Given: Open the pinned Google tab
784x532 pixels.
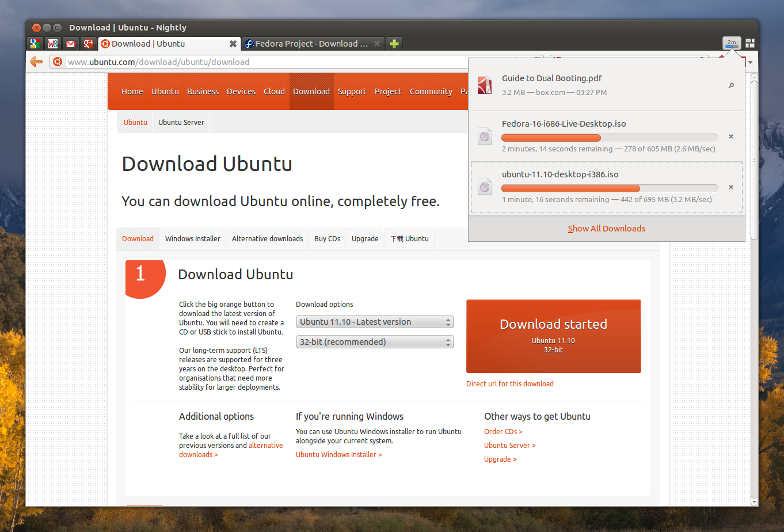Looking at the screenshot, I should 35,44.
